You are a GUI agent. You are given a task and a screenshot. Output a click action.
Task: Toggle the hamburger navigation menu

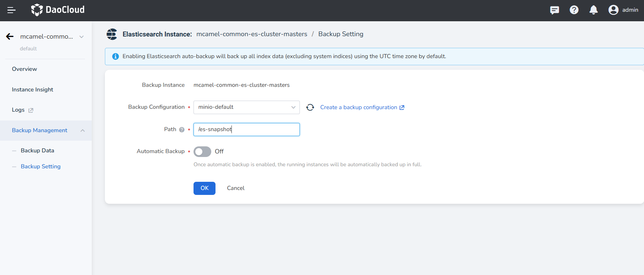[x=11, y=10]
